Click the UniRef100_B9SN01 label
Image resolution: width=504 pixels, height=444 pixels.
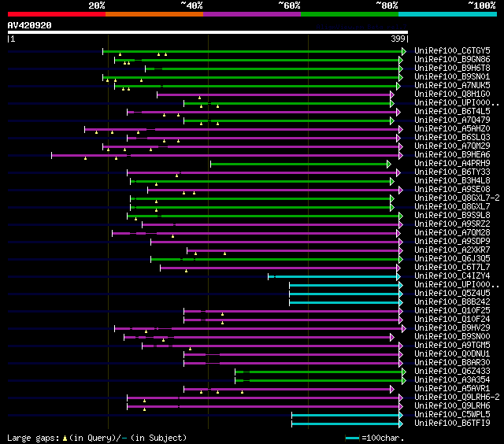tap(452, 77)
